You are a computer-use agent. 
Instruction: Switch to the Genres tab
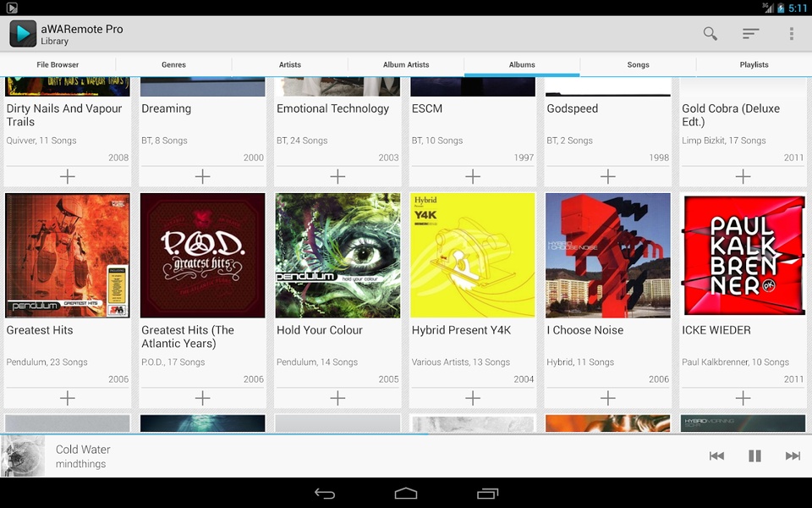pyautogui.click(x=173, y=65)
